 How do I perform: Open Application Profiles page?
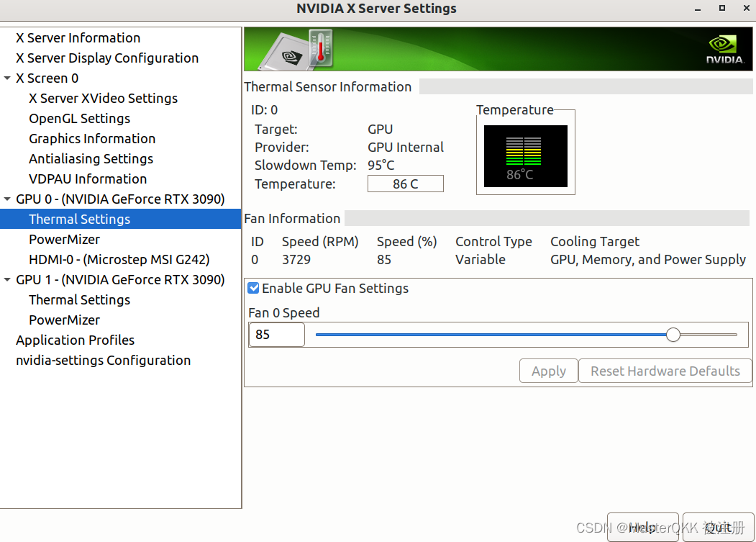76,340
